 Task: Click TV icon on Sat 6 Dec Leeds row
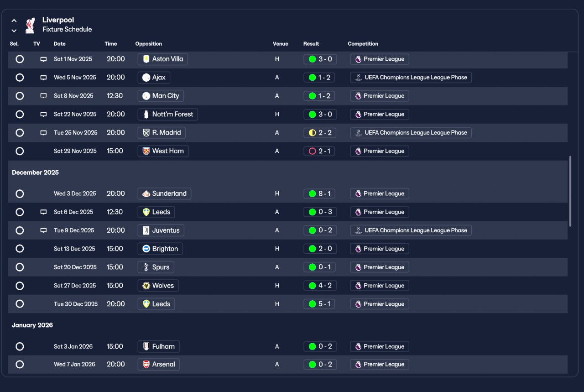[x=43, y=212]
